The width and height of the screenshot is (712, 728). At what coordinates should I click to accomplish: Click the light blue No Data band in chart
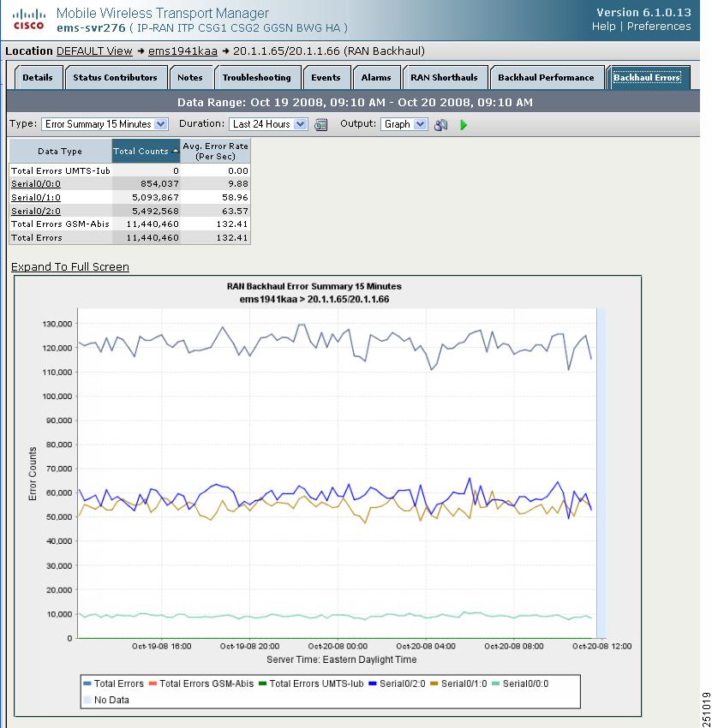point(601,474)
